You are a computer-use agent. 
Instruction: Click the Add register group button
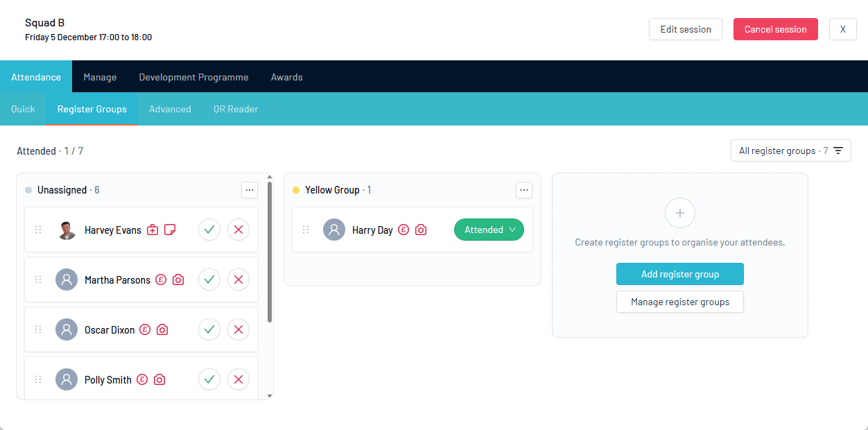click(x=679, y=274)
